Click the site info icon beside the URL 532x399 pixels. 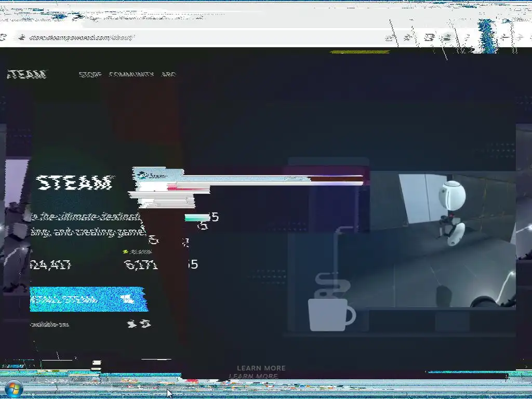click(x=22, y=37)
